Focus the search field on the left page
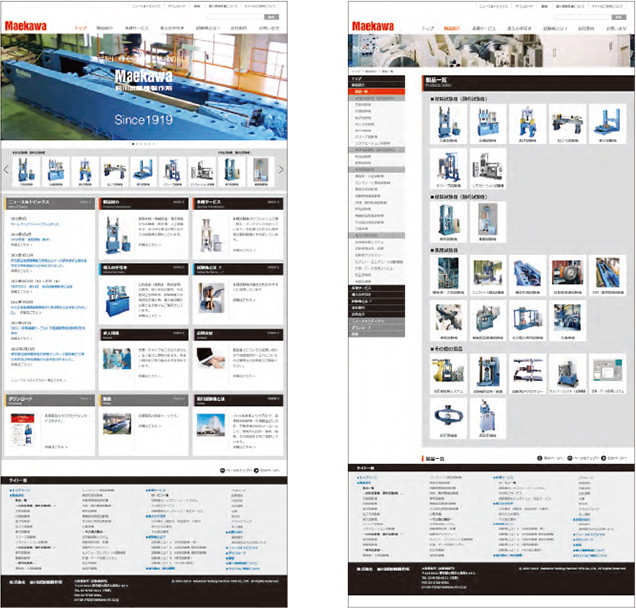The image size is (636, 608). coord(235,17)
